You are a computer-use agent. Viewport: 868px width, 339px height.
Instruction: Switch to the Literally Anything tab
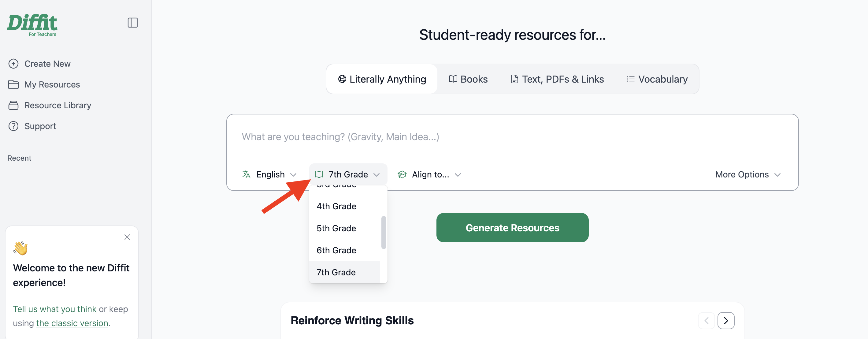tap(382, 79)
